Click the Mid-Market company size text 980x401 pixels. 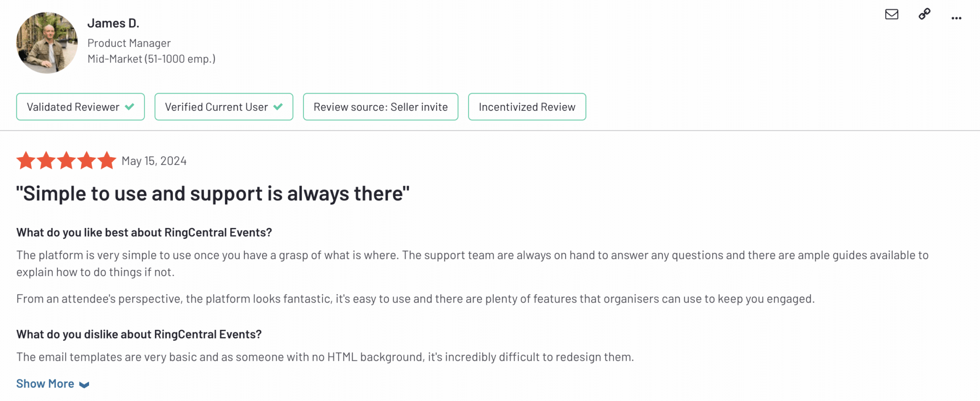click(151, 59)
